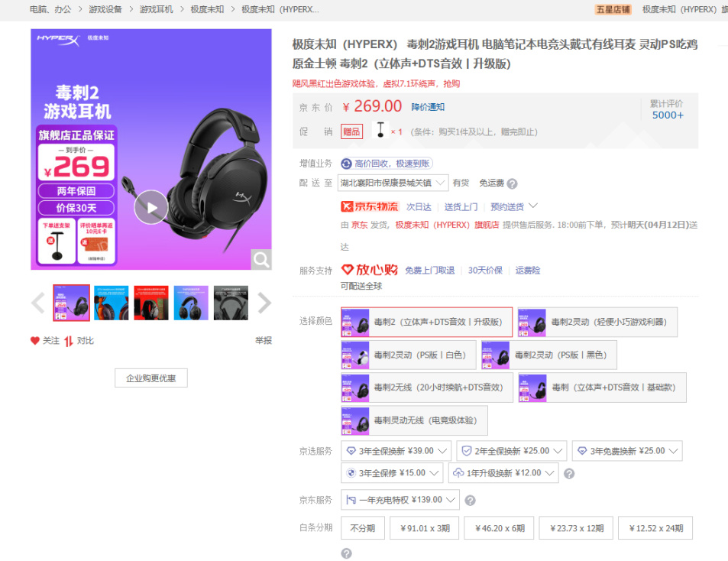Expand the 3年免费换新 ¥25.00 dropdown

pos(627,450)
